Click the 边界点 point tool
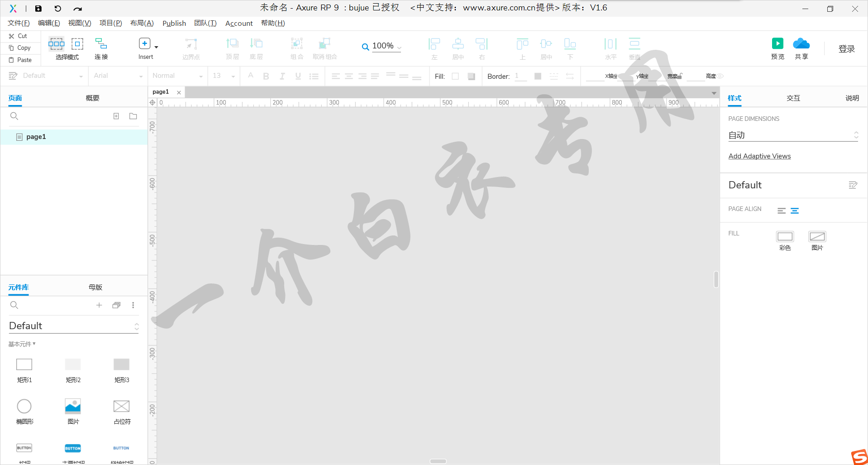The image size is (868, 465). click(191, 44)
